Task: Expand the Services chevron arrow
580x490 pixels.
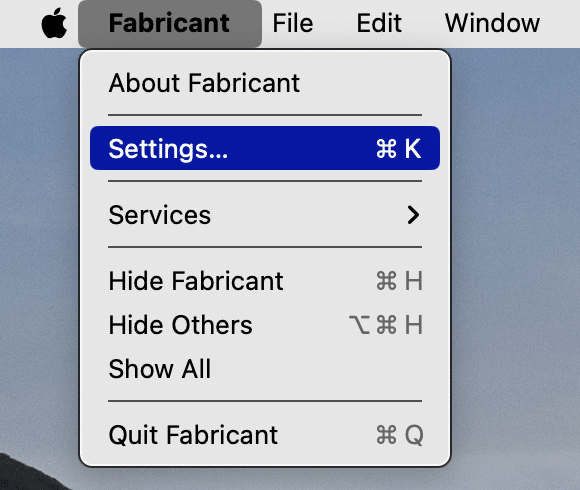Action: 413,214
